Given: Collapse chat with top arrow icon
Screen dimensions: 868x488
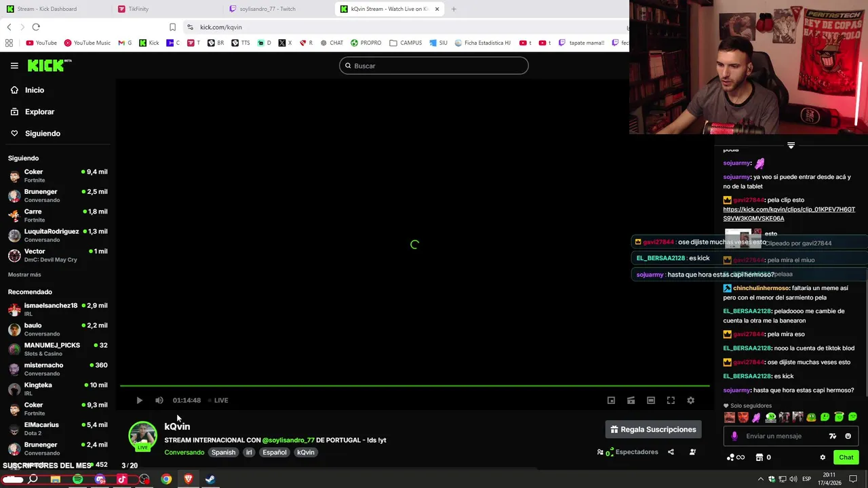Looking at the screenshot, I should pos(791,145).
